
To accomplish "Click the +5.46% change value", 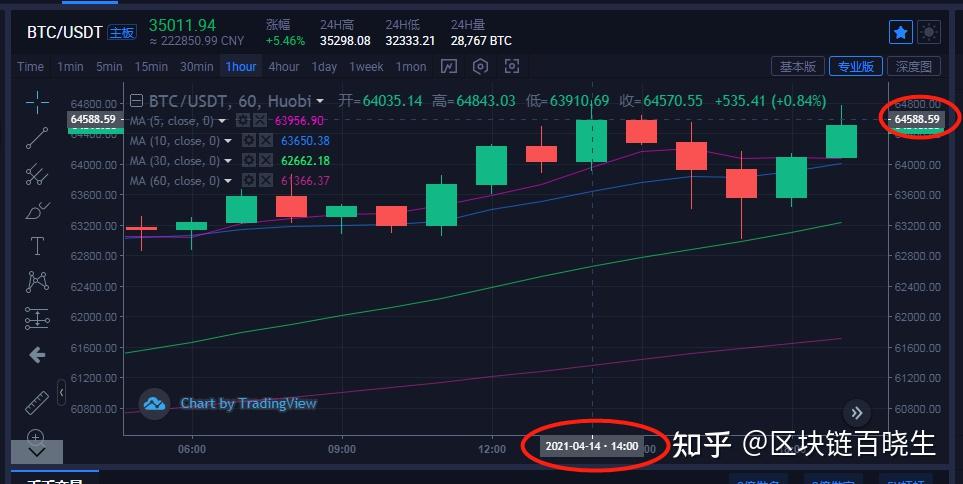I will pyautogui.click(x=285, y=41).
